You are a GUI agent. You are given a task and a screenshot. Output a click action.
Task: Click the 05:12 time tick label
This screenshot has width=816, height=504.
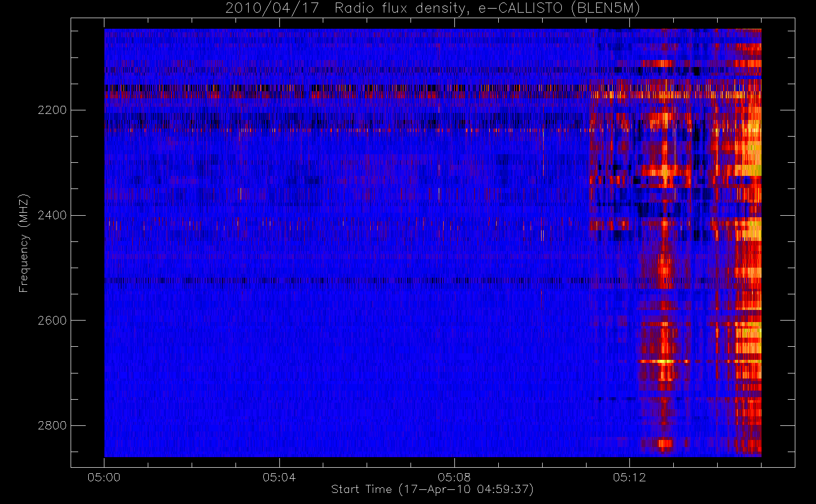(x=629, y=477)
